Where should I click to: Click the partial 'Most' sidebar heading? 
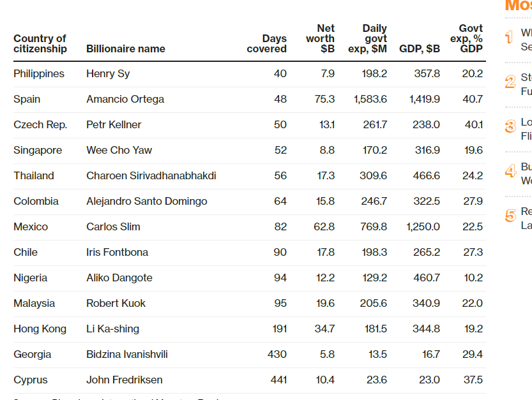click(x=518, y=6)
